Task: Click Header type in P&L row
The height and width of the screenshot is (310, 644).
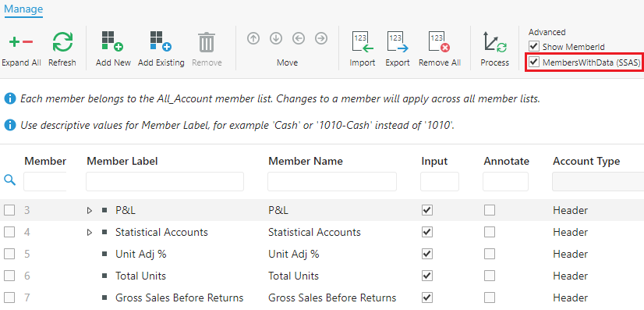Action: (x=570, y=211)
